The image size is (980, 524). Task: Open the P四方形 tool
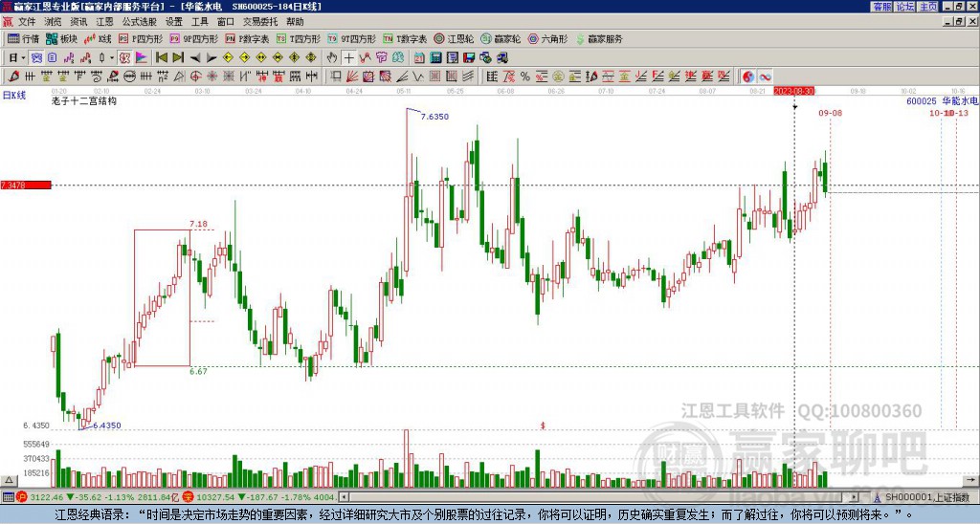[140, 38]
